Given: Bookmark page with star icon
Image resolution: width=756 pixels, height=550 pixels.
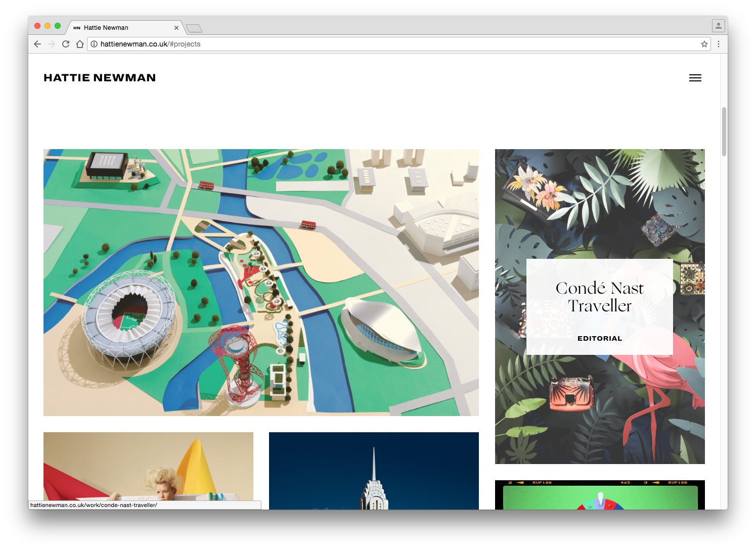Looking at the screenshot, I should 704,44.
